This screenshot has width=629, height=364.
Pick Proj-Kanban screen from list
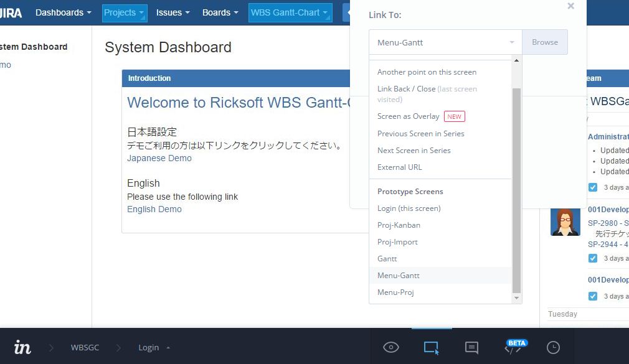pyautogui.click(x=440, y=225)
